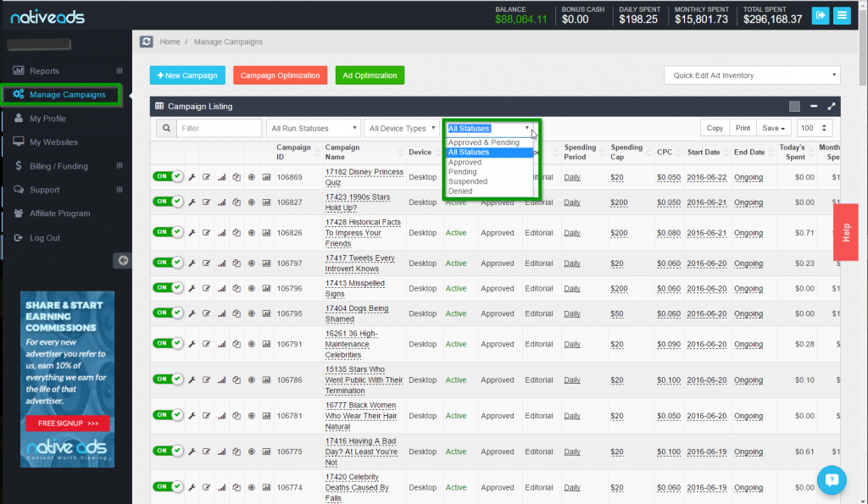The width and height of the screenshot is (868, 504).
Task: Click the Copy table button
Action: pos(715,129)
